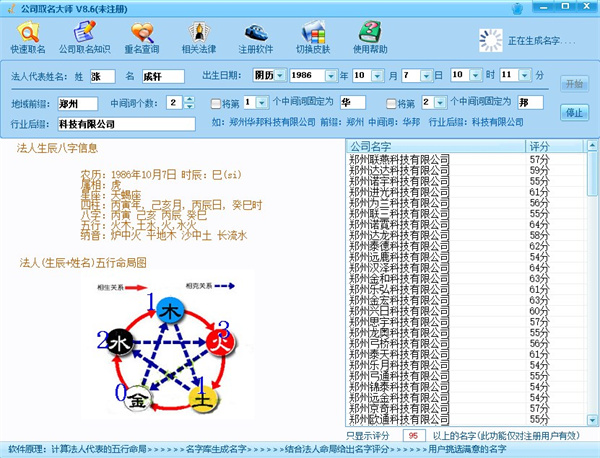
Task: Enable fixing the first middle word
Action: click(x=216, y=103)
